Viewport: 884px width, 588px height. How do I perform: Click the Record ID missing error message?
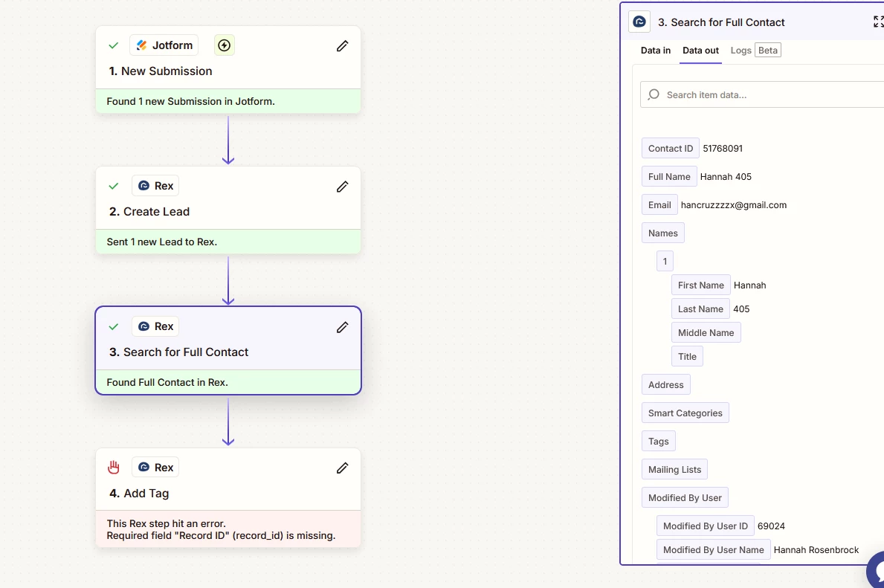click(221, 535)
